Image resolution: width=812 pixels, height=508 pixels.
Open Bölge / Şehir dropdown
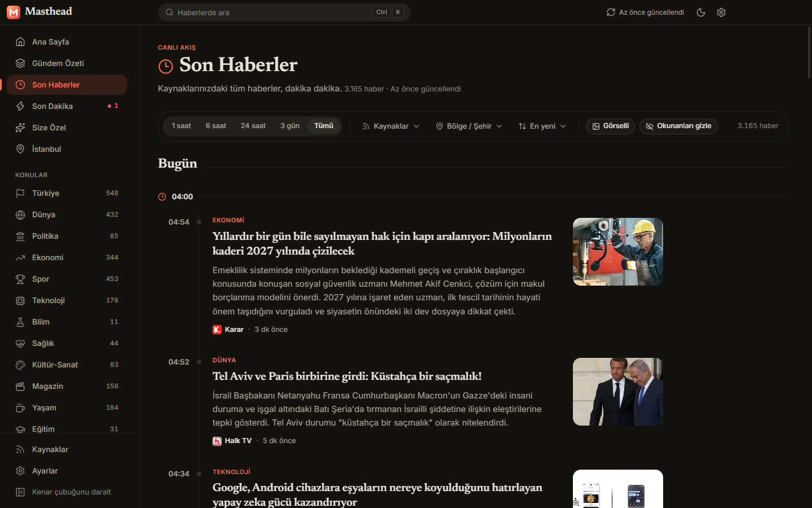point(469,126)
